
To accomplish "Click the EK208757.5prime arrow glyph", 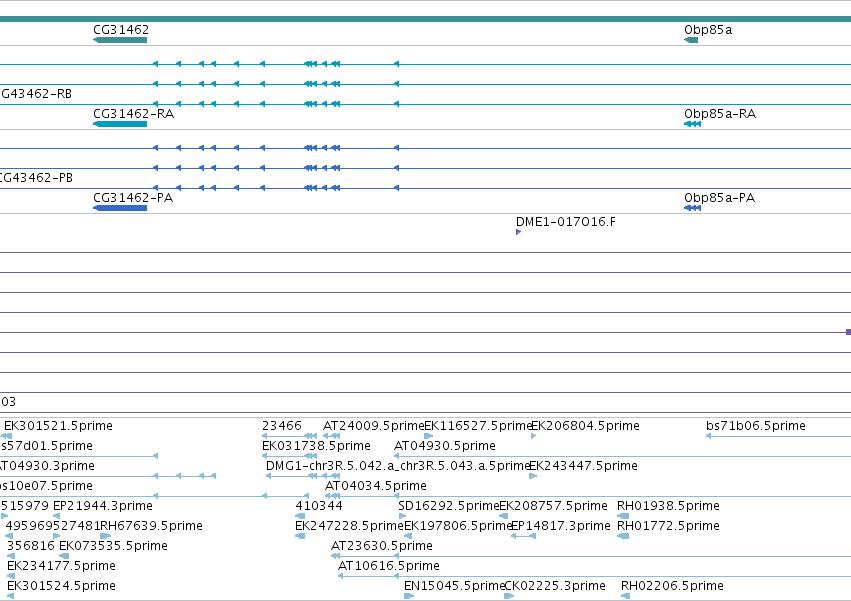I will tap(504, 516).
